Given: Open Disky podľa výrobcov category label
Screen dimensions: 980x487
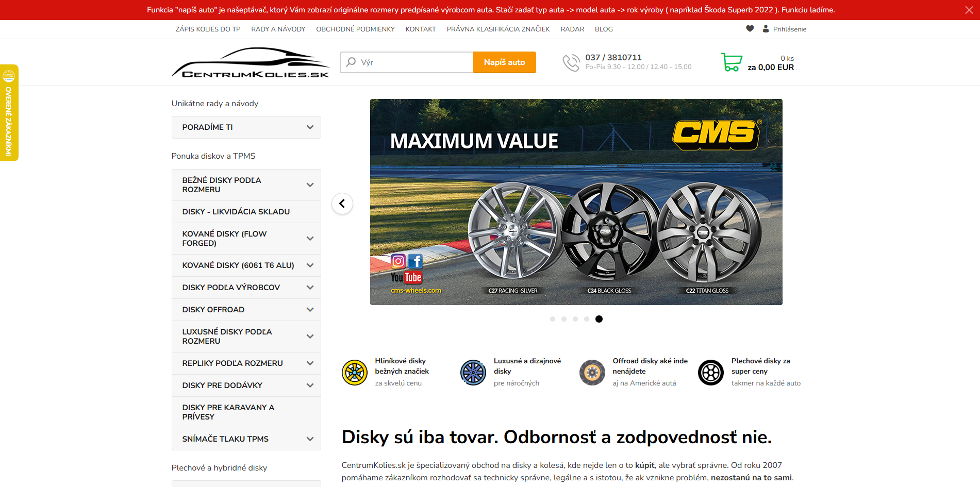Looking at the screenshot, I should (x=231, y=288).
